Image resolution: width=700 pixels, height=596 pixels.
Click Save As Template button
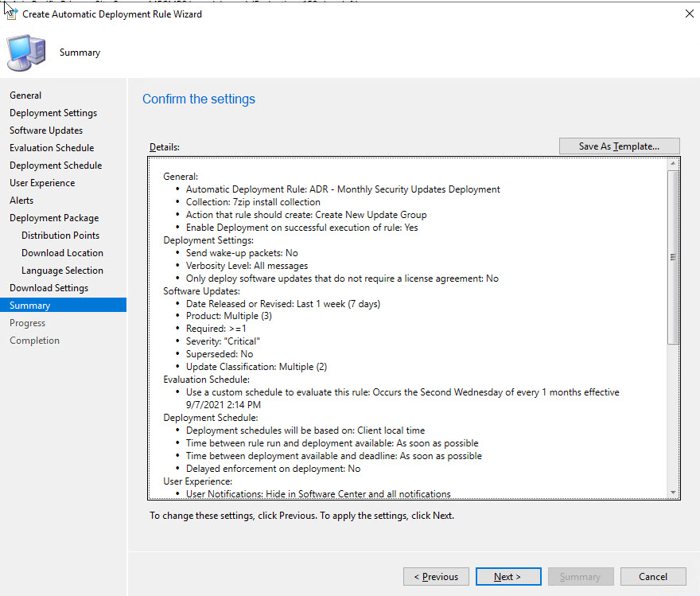point(619,146)
